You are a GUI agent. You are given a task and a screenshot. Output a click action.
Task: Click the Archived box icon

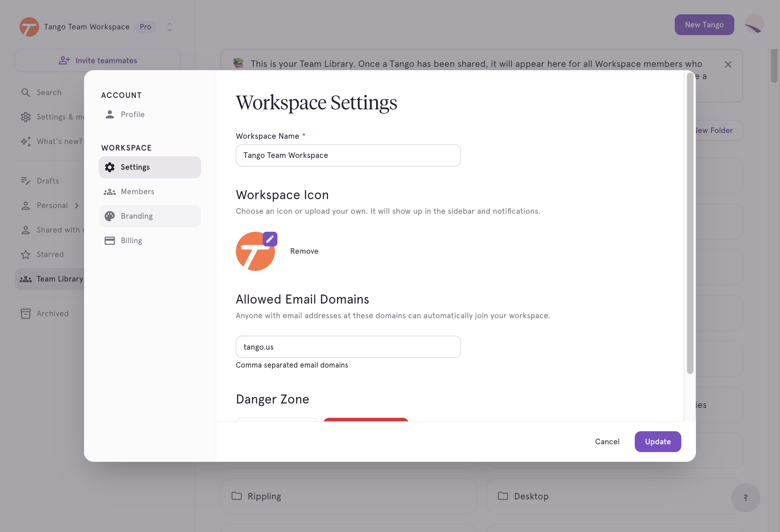[x=26, y=314]
